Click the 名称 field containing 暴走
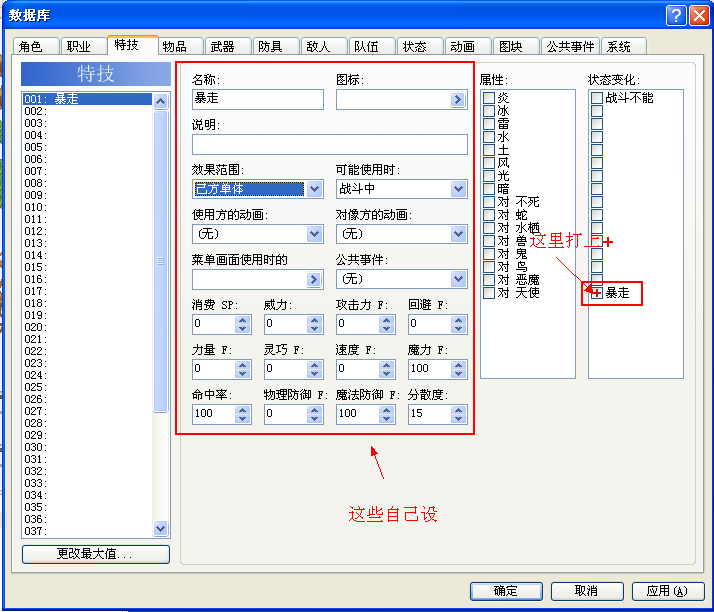 click(x=258, y=99)
